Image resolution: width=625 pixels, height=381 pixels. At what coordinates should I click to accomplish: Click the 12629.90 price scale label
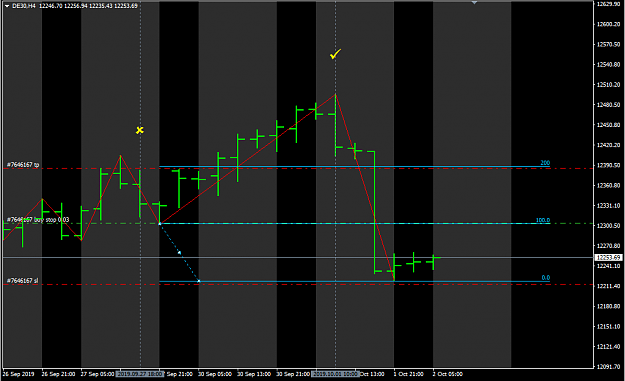tap(608, 4)
